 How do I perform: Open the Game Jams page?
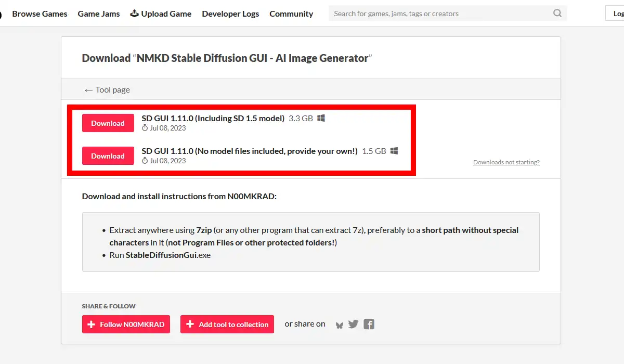(x=99, y=14)
